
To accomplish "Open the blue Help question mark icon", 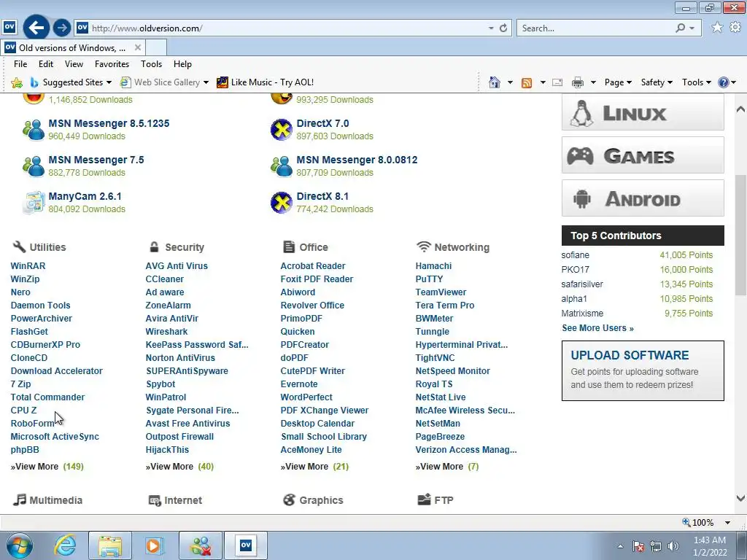I will pos(723,82).
